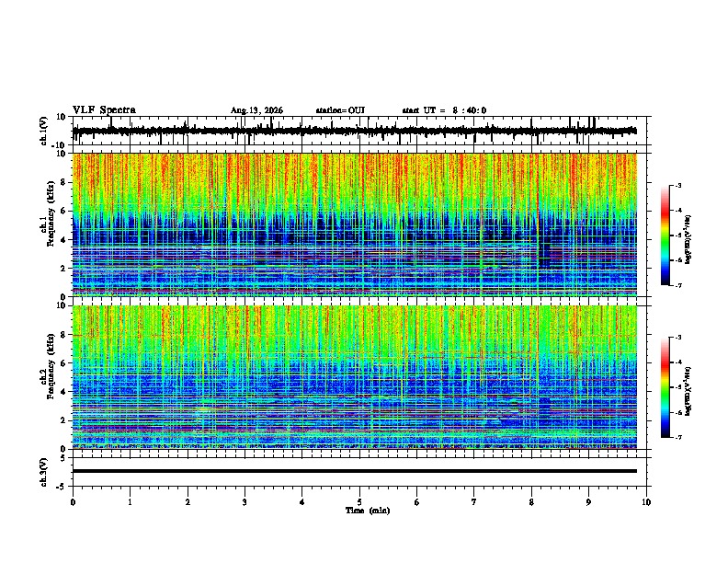Click the "10" tick on the time axis
This screenshot has width=728, height=563.
click(646, 502)
